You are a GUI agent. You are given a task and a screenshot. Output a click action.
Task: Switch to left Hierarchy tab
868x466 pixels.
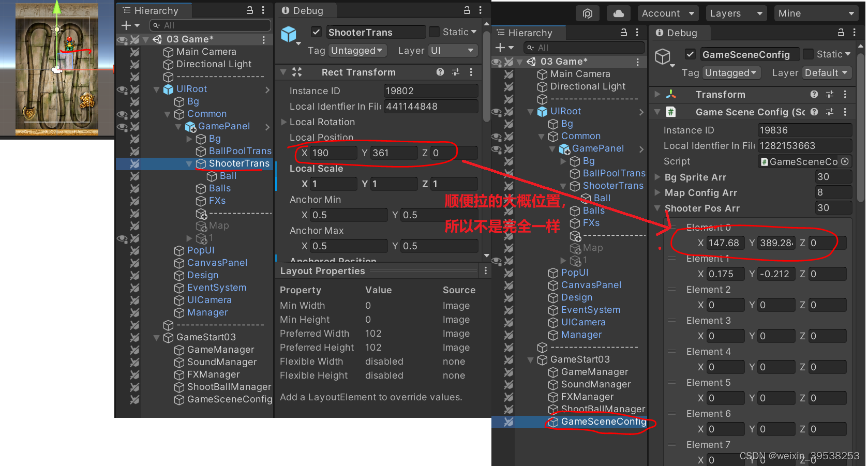click(154, 10)
